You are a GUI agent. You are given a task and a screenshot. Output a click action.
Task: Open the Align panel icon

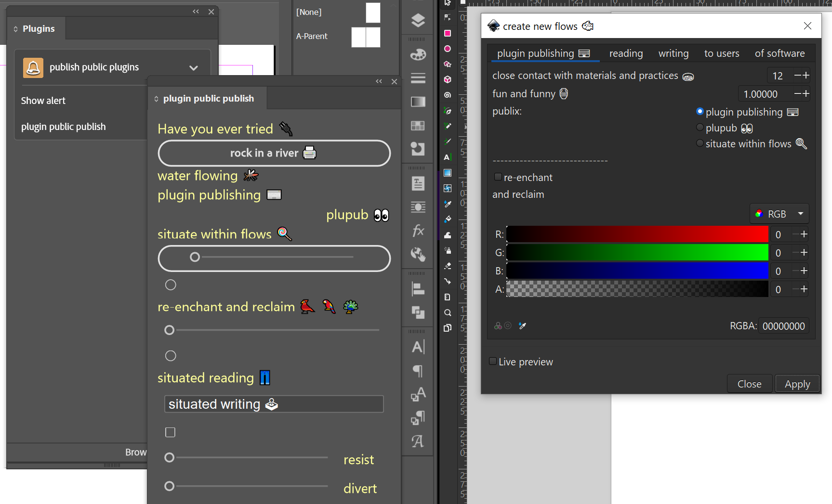click(418, 289)
